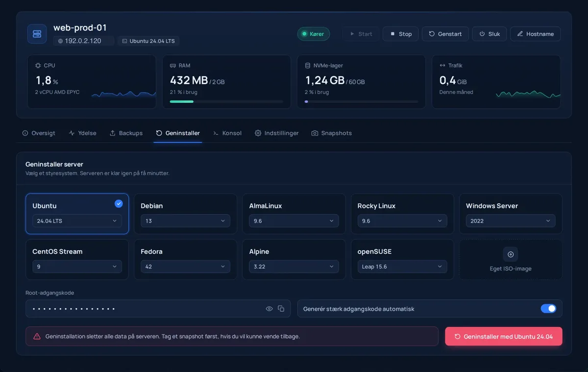
Task: Open the openSUSE Leap 15.6 dropdown
Action: point(402,267)
